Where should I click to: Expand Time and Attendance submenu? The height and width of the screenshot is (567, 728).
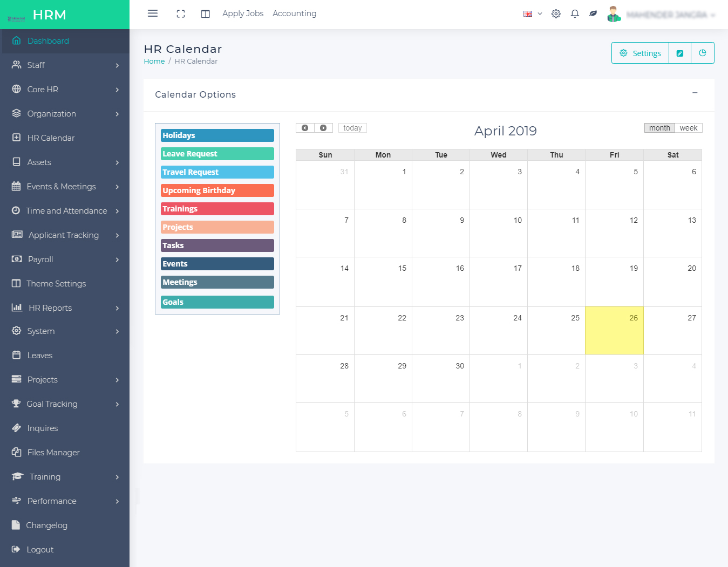coord(65,211)
